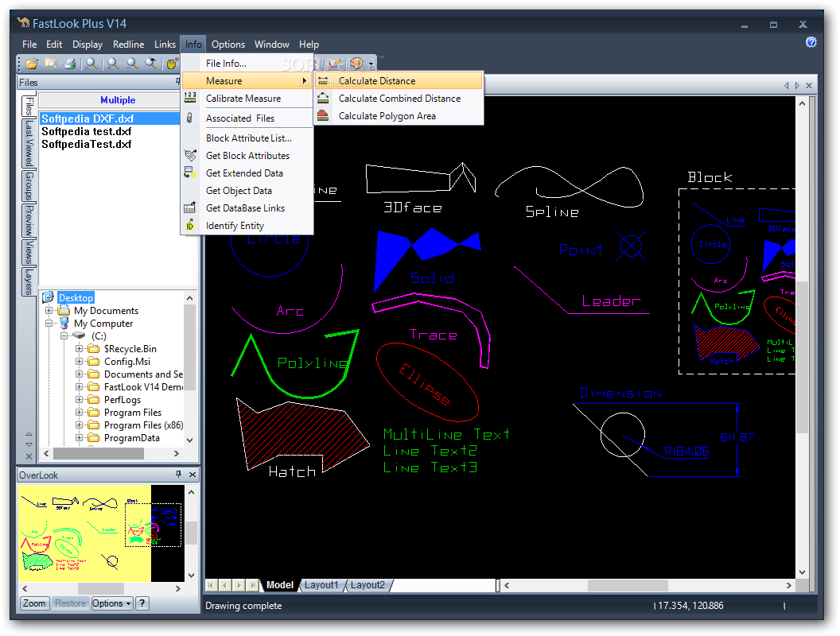The image size is (840, 636).
Task: Select SoftpediaTest.dxf in file list
Action: click(x=86, y=144)
